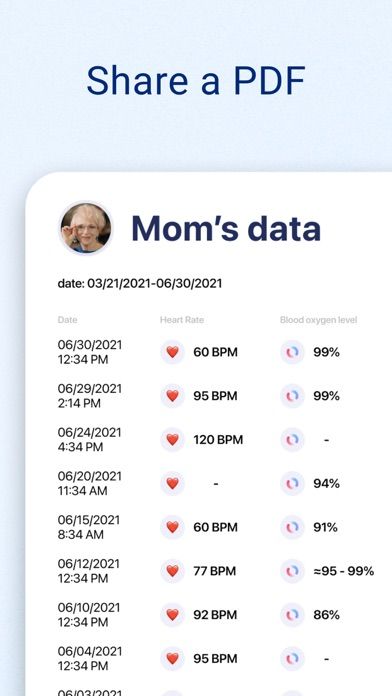Open the 06/29/2021 2:14 PM entry
This screenshot has height=696, width=392.
(89, 395)
